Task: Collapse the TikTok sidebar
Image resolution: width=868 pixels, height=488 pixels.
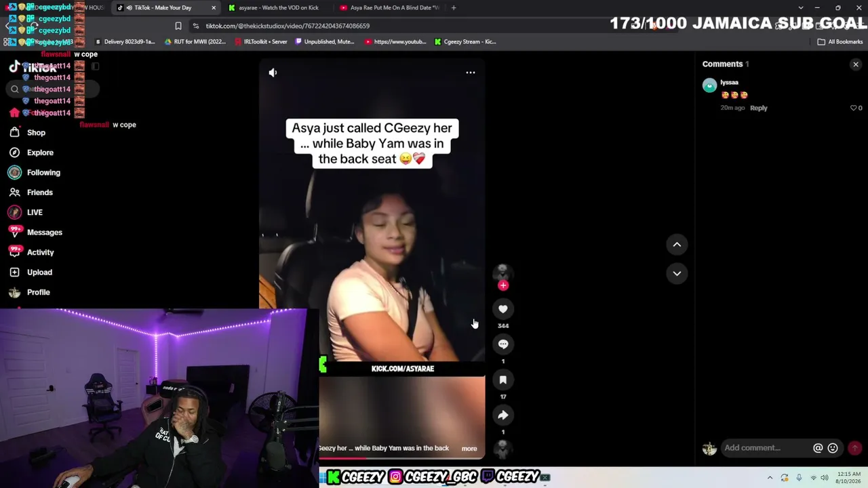Action: coord(95,66)
